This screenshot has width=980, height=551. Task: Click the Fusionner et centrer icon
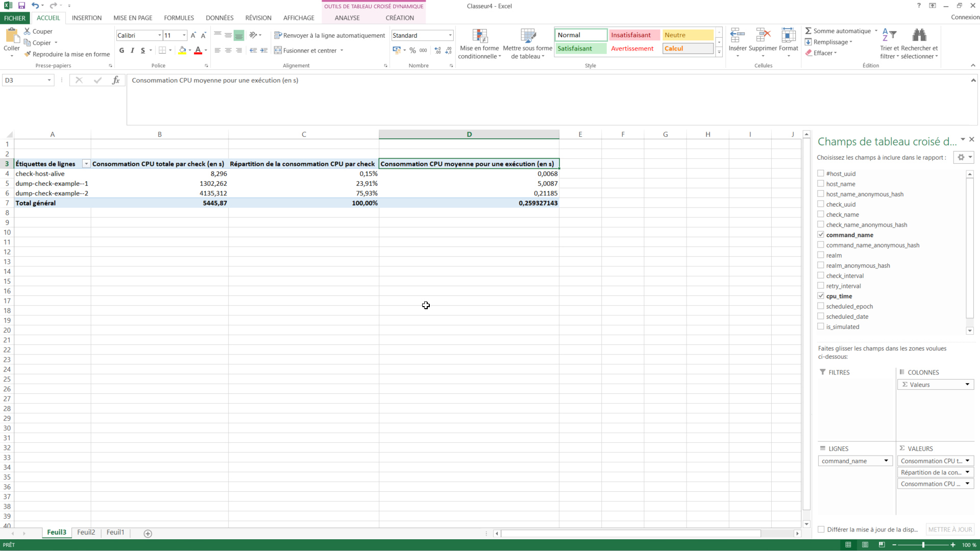[x=278, y=51]
